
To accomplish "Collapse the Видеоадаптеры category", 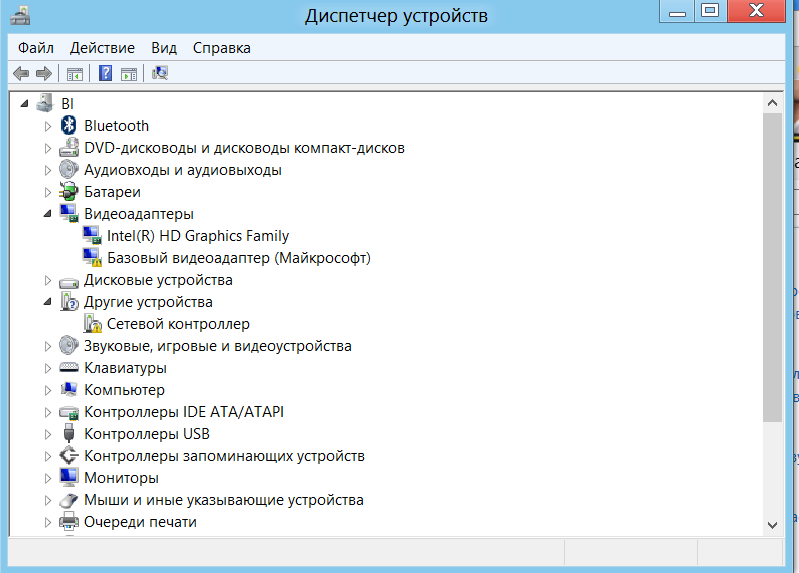I will tap(47, 214).
